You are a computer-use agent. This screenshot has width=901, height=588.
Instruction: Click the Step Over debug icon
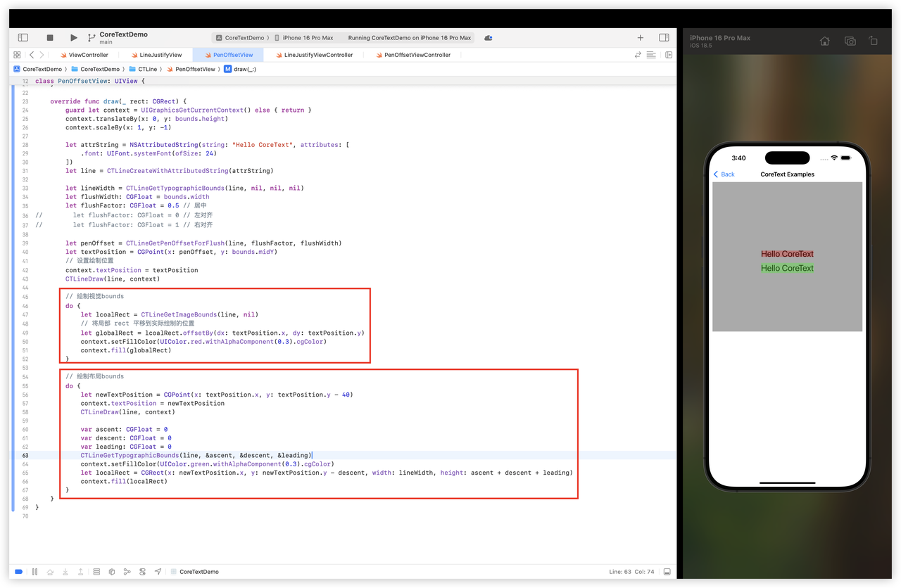(x=50, y=572)
